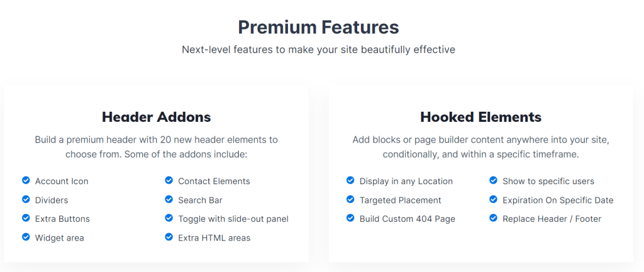This screenshot has width=644, height=272.
Task: Click the Build Custom 404 Page text
Action: (408, 219)
